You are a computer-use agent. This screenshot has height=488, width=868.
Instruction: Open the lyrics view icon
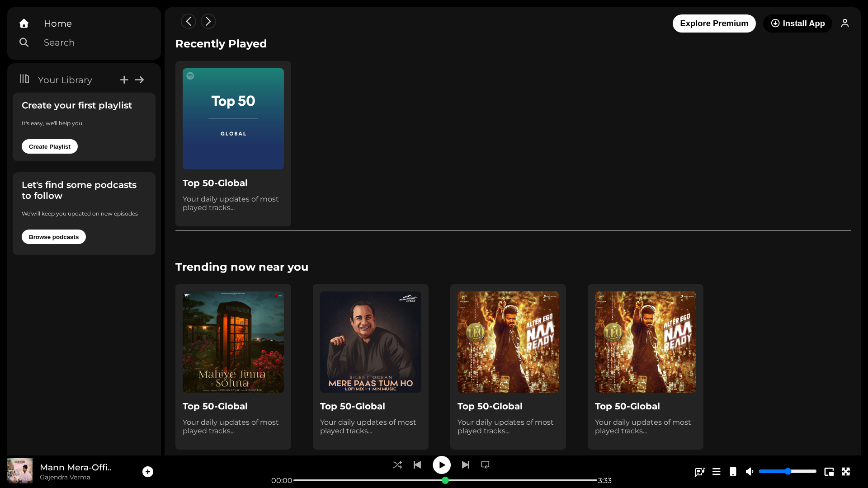pyautogui.click(x=700, y=472)
